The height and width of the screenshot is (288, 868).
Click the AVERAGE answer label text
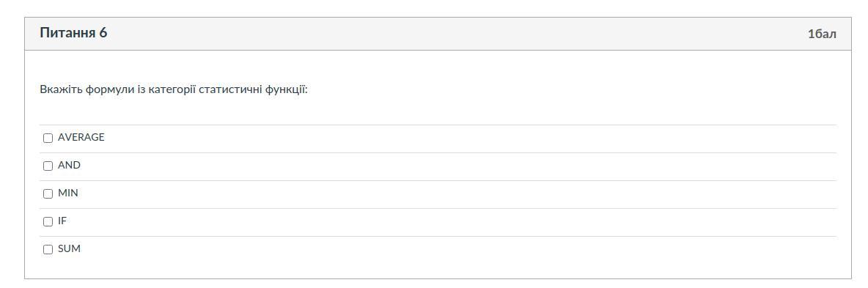pos(81,137)
